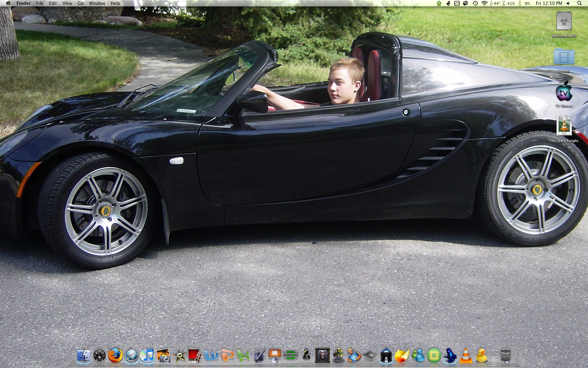Launch iTunes from the dock
The height and width of the screenshot is (368, 588).
click(x=147, y=356)
